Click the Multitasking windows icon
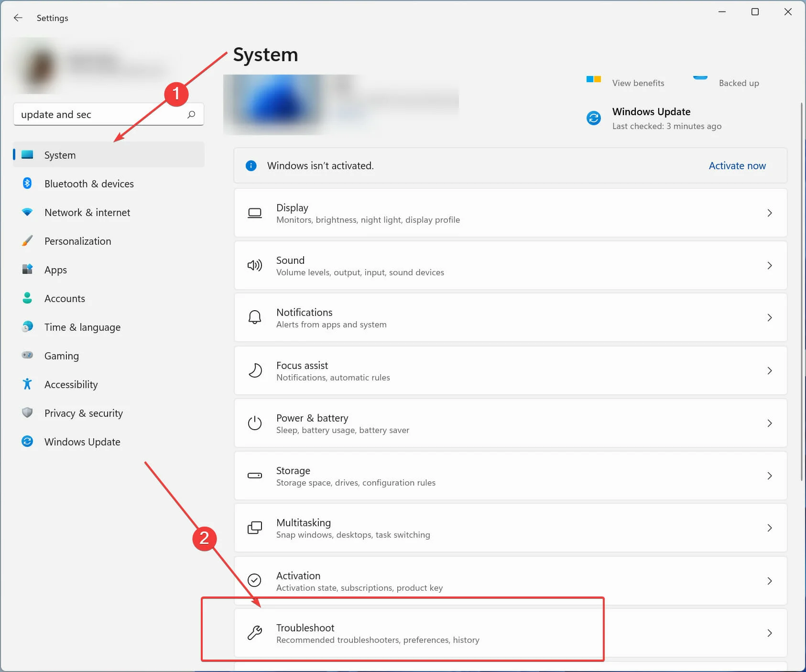Screen dimensions: 806x672 pos(255,528)
